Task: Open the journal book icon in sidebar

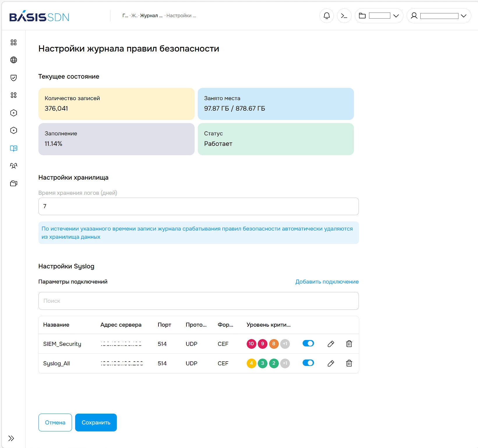Action: pyautogui.click(x=14, y=148)
